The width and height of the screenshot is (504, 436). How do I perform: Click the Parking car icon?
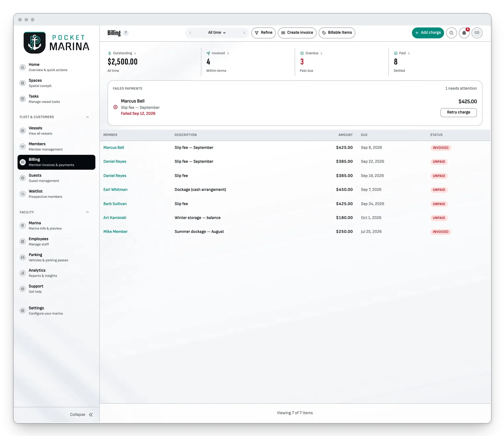(x=23, y=257)
